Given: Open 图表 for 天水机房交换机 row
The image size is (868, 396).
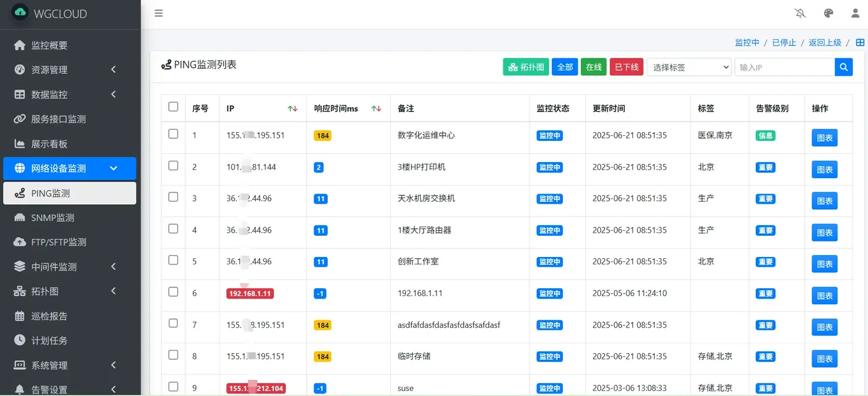Looking at the screenshot, I should (x=825, y=201).
